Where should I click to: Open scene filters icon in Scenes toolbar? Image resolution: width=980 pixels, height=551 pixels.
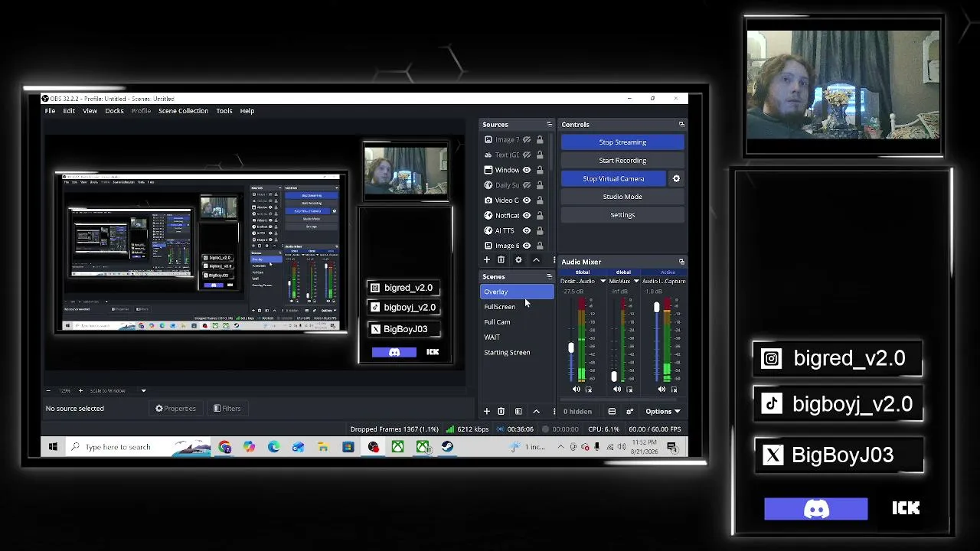coord(518,412)
